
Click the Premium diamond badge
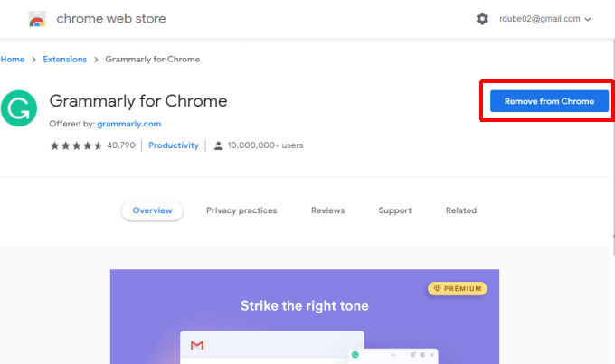click(x=458, y=289)
